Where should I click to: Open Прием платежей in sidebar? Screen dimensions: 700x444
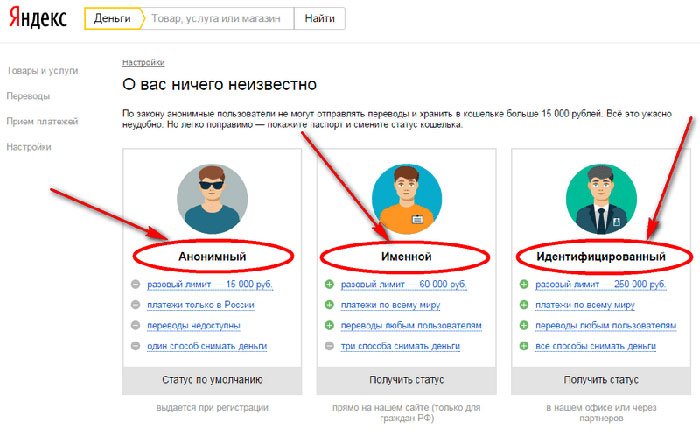coord(42,121)
